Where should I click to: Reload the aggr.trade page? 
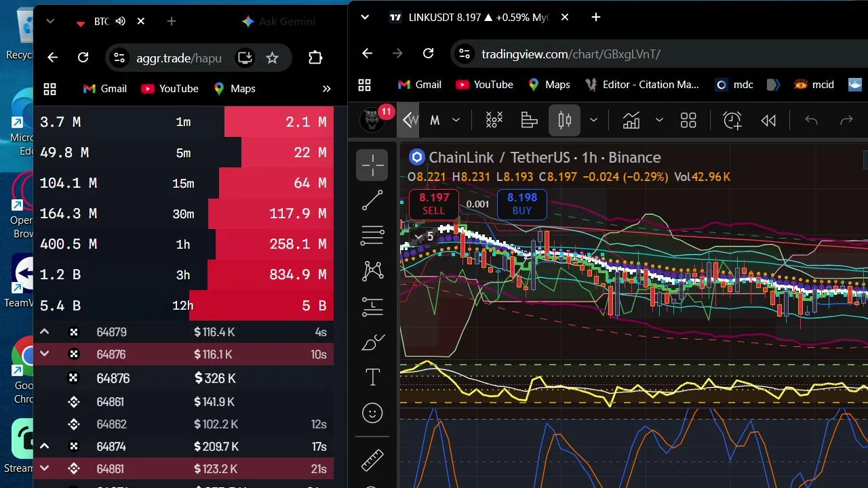(83, 58)
